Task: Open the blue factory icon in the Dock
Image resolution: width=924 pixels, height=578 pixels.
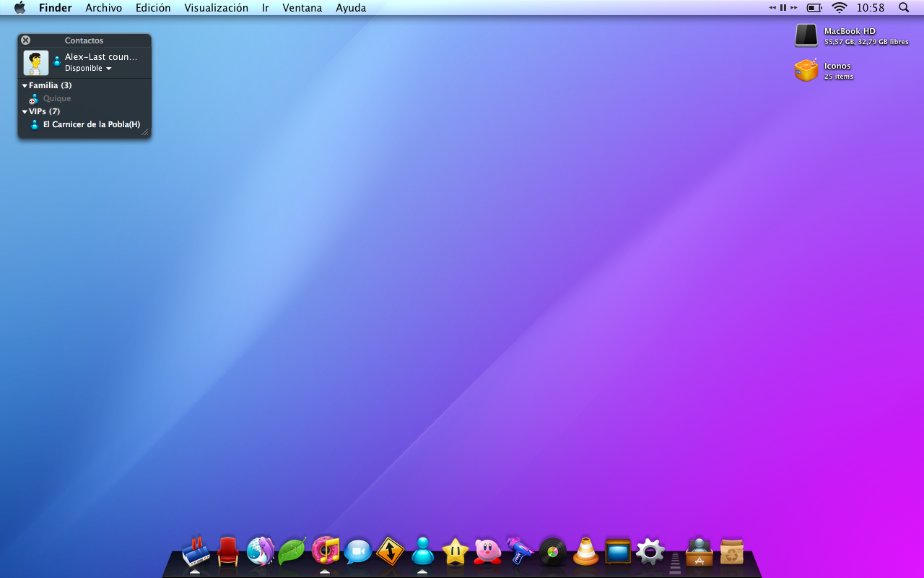Action: (195, 551)
